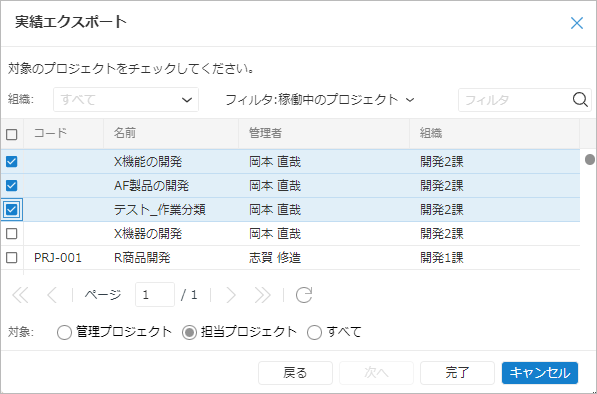The height and width of the screenshot is (394, 597).
Task: Go to previous page arrow
Action: point(52,295)
